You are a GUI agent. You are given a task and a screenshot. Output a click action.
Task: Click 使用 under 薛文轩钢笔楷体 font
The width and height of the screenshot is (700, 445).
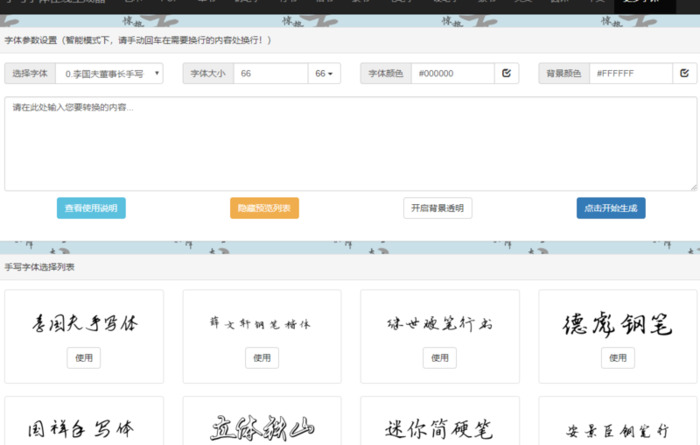pos(262,358)
